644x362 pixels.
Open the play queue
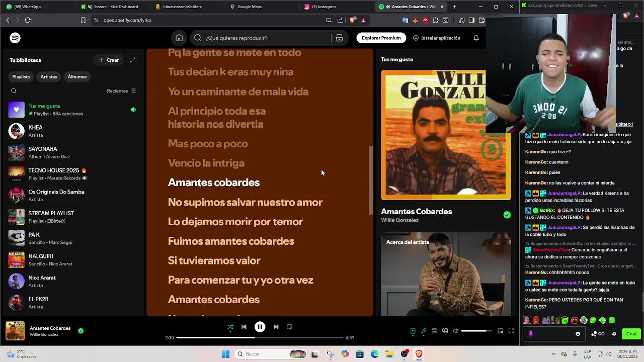click(434, 331)
